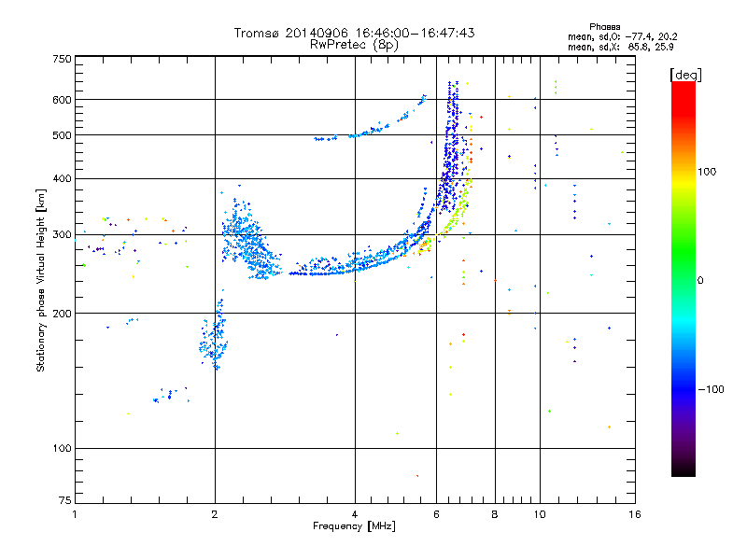The image size is (747, 560).
Task: Click the black bottom of the phase colorbar
Action: (684, 469)
